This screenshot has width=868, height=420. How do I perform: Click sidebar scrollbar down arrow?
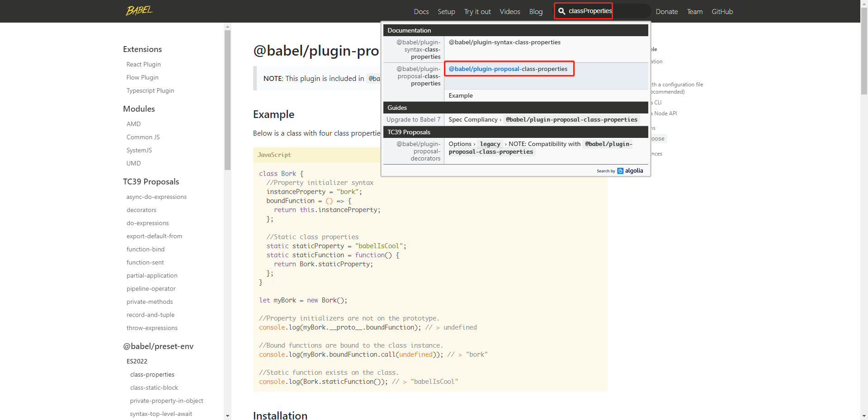tap(227, 416)
